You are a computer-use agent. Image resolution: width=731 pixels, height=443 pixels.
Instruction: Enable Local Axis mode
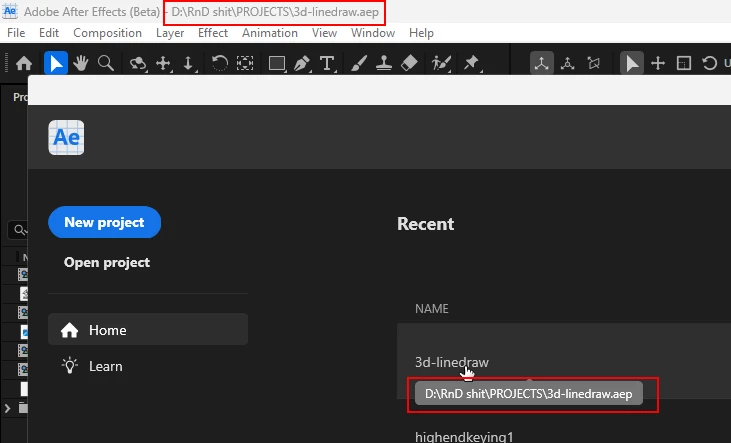point(542,63)
